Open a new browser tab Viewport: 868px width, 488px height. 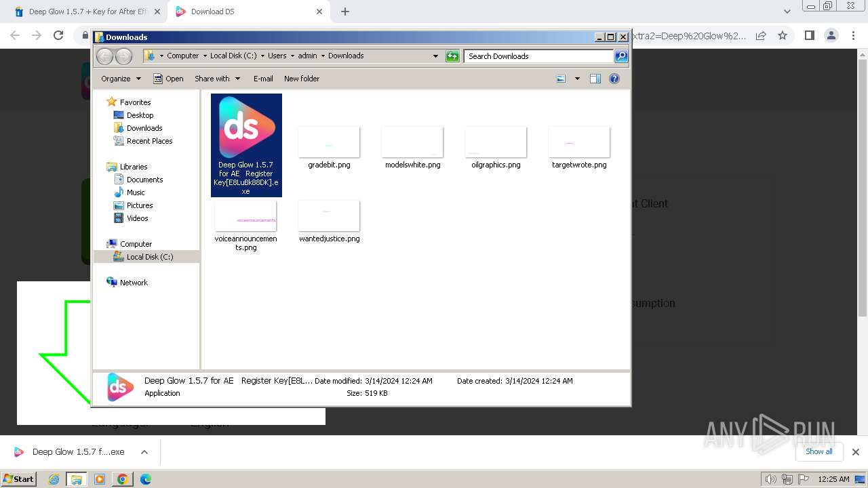tap(345, 12)
